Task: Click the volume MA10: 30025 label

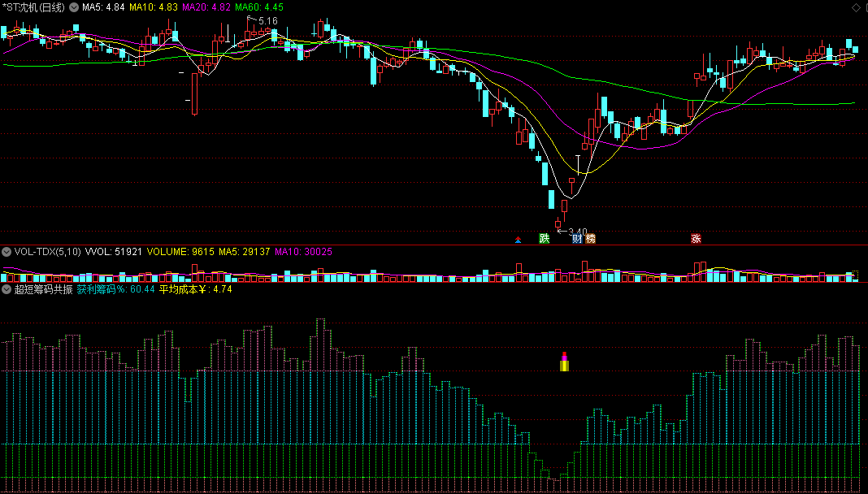Action: [x=303, y=252]
